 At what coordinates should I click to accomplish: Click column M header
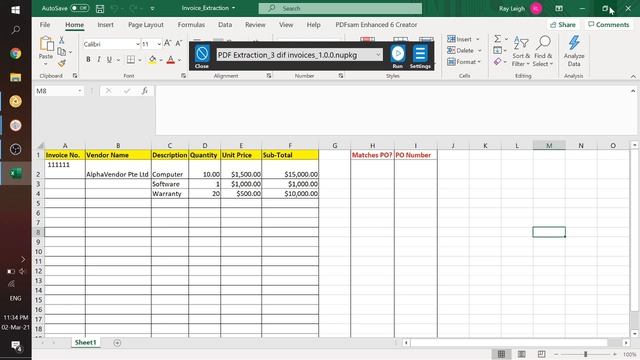(549, 145)
